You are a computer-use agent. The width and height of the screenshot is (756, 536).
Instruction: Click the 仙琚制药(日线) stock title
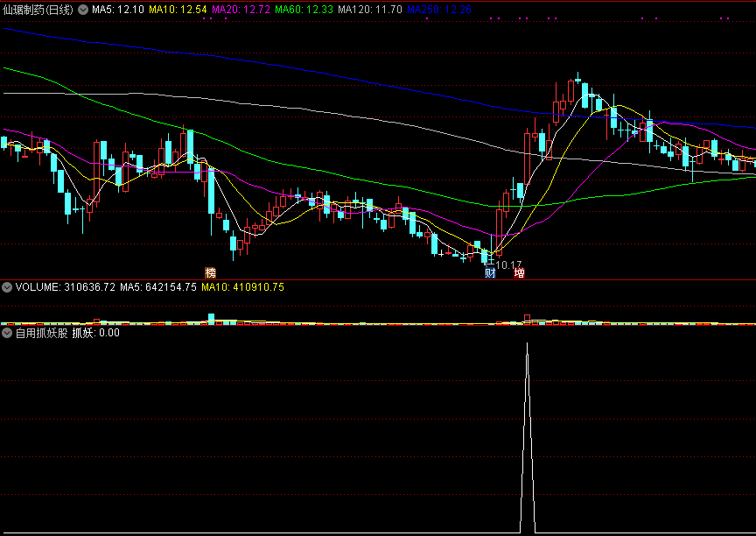point(38,10)
